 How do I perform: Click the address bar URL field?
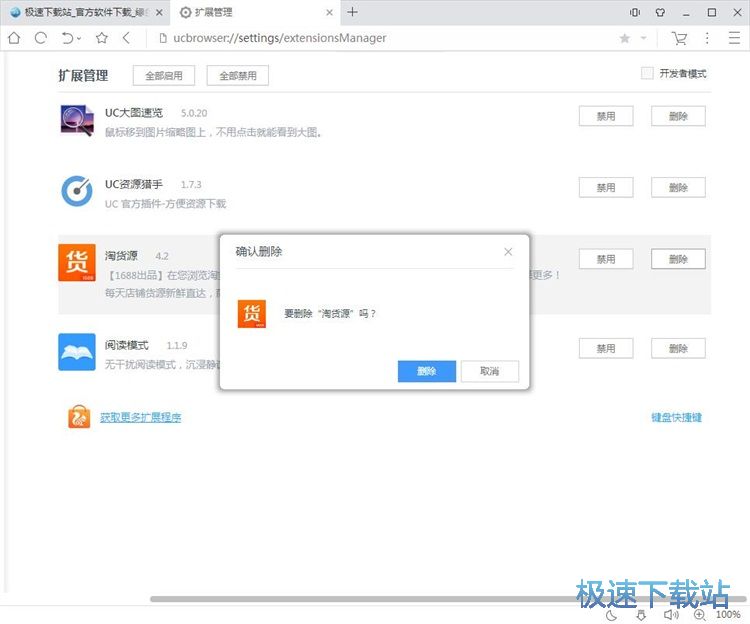pyautogui.click(x=279, y=38)
